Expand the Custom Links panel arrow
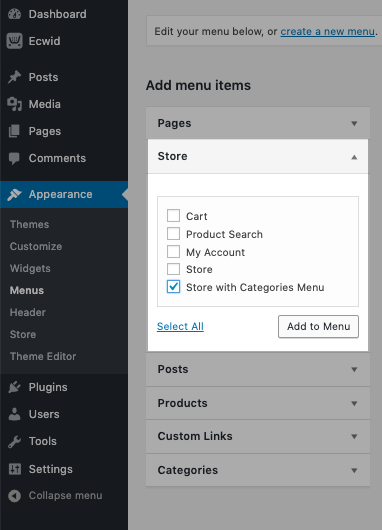 point(354,436)
